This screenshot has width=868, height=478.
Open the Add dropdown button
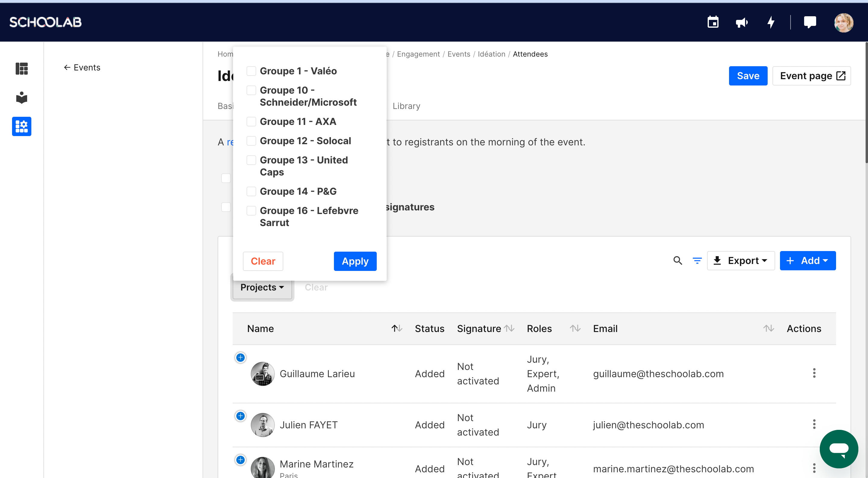pos(807,261)
